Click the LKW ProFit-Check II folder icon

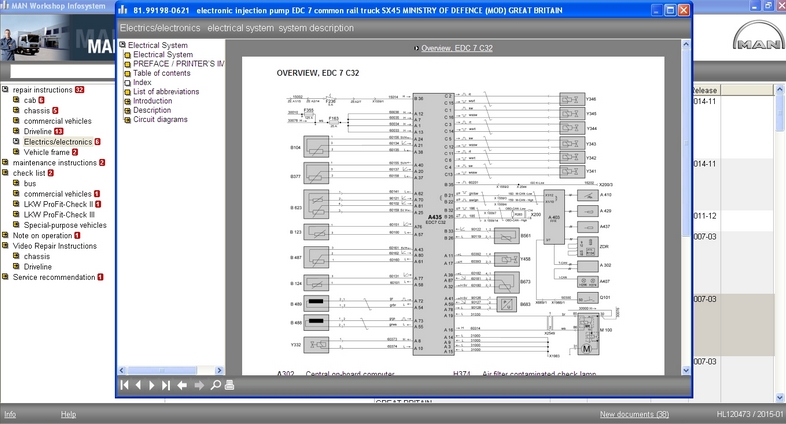coord(16,204)
